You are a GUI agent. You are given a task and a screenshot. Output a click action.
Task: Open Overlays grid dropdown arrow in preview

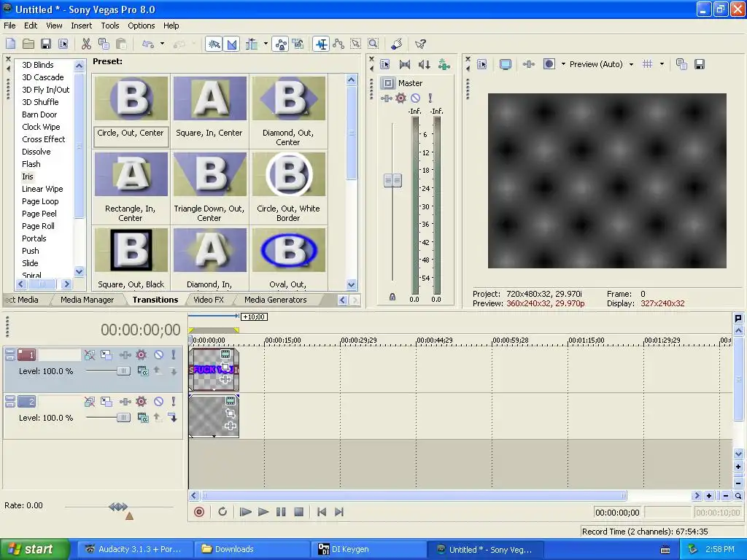[662, 64]
